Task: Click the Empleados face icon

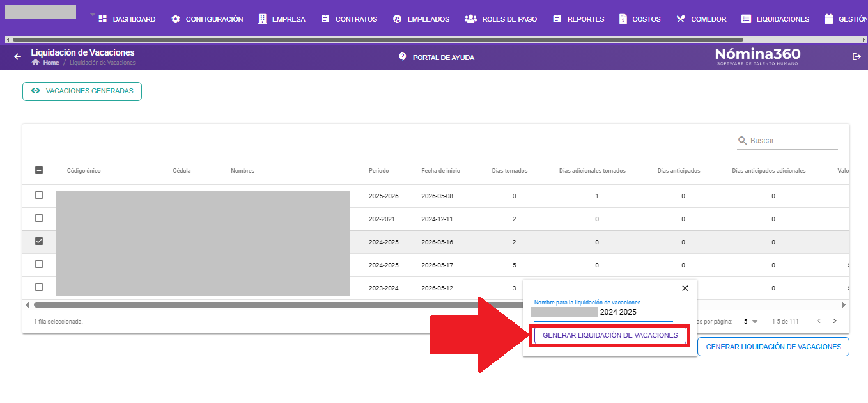Action: pos(397,19)
